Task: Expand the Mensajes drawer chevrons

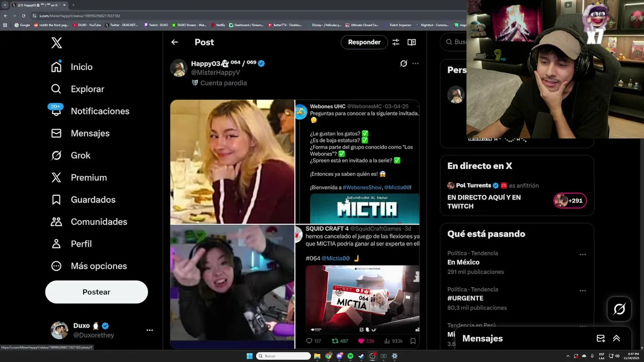Action: click(616, 338)
